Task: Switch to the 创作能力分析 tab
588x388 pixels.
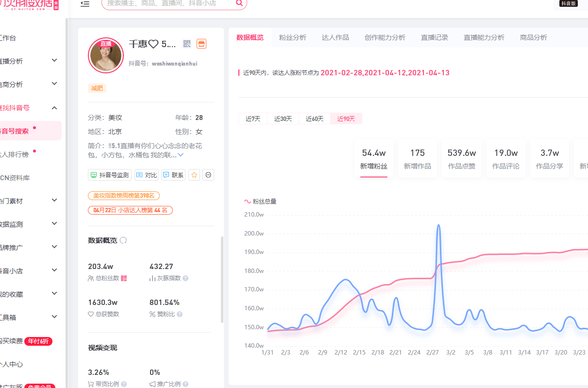Action: tap(385, 37)
